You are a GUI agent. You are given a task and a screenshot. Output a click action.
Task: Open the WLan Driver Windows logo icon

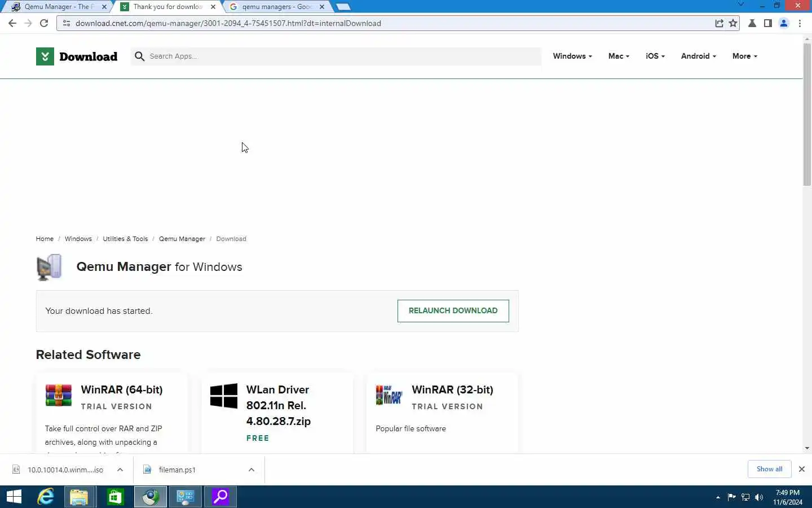coord(224,396)
